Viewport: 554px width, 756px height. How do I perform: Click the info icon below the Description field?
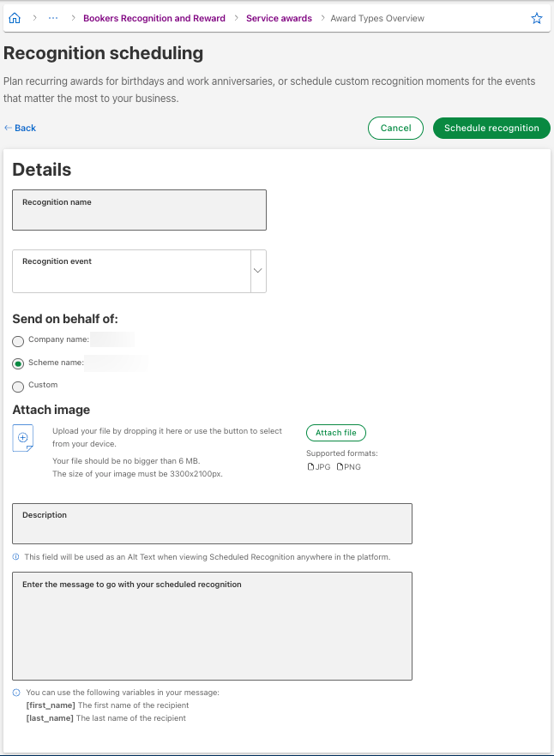click(17, 556)
